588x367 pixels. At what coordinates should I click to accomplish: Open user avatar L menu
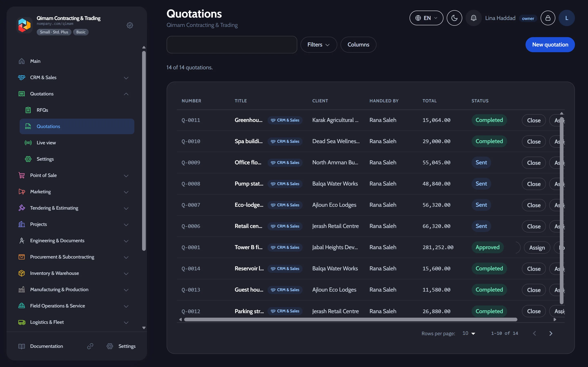point(567,18)
